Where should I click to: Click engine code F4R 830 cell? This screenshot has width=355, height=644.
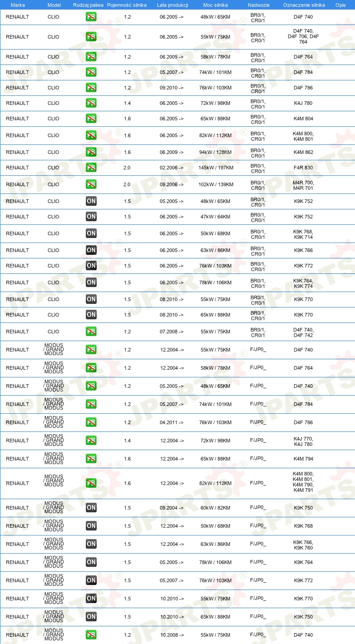coord(303,168)
